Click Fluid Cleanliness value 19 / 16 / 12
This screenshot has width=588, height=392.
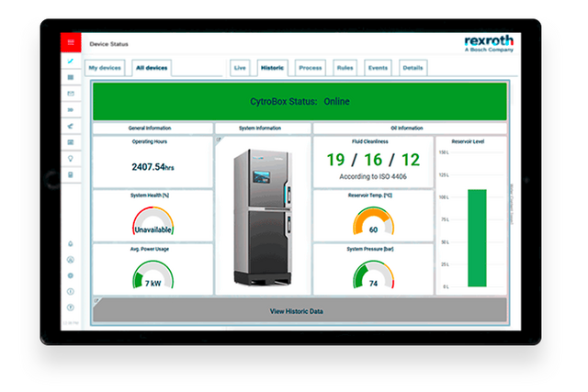373,160
